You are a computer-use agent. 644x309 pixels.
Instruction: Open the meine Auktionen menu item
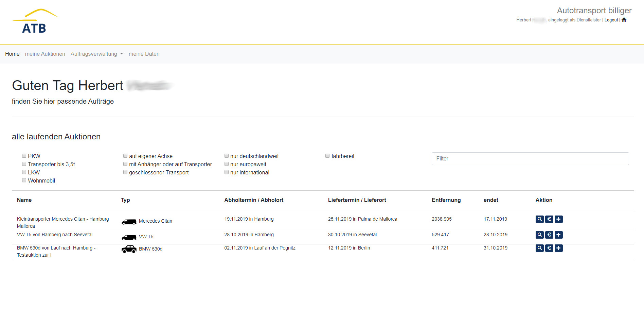point(45,54)
